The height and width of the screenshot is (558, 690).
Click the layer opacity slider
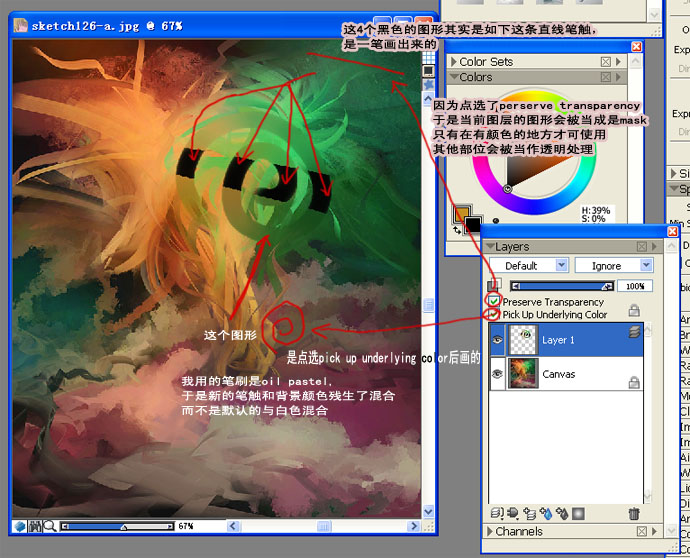tap(562, 286)
